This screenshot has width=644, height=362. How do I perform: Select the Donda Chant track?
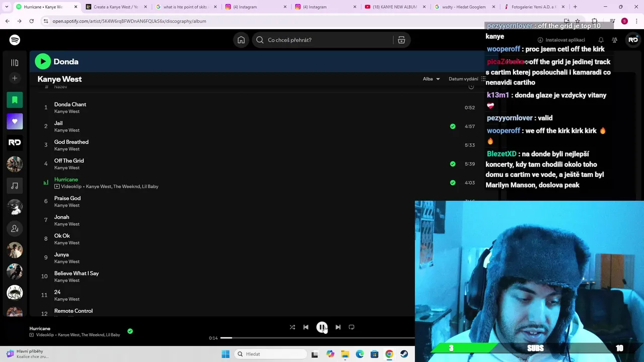[x=70, y=104]
